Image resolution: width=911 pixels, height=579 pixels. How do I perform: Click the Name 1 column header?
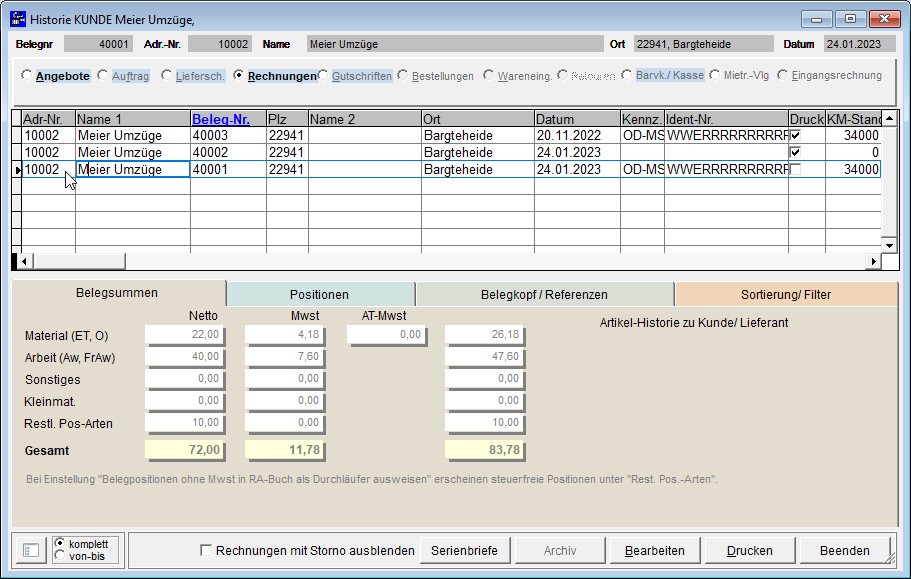pos(133,119)
